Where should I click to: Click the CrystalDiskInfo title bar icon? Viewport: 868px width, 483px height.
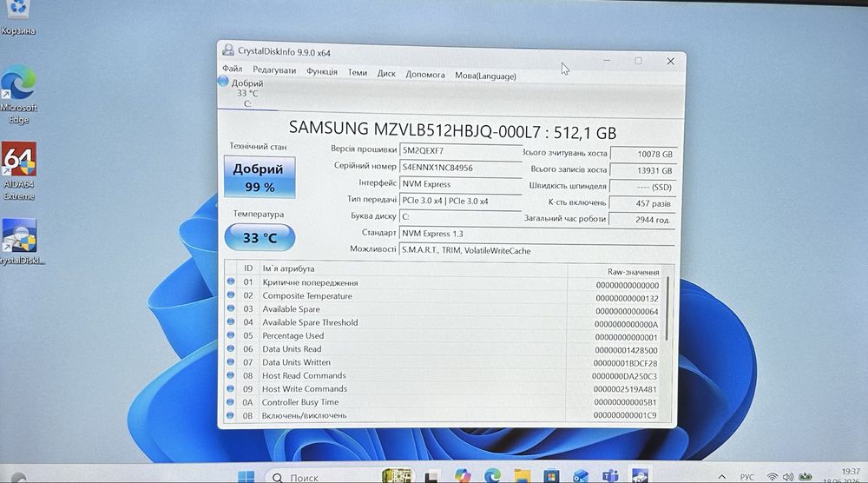pyautogui.click(x=227, y=50)
